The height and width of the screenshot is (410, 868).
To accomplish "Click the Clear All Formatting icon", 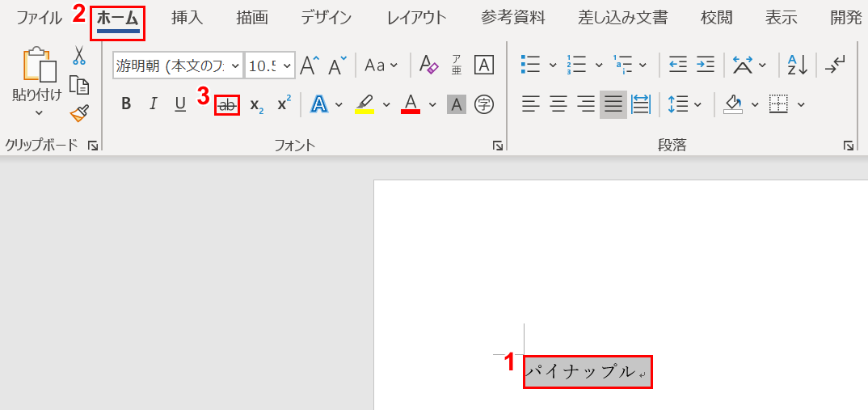I will coord(428,66).
